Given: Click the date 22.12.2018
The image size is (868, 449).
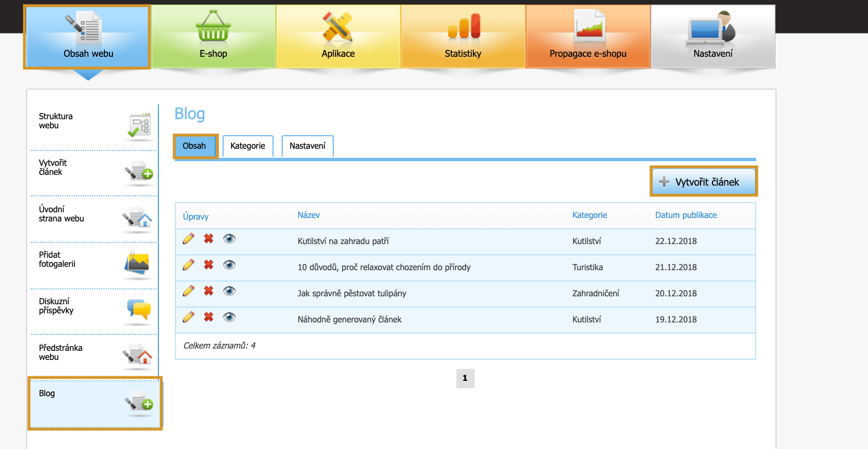Looking at the screenshot, I should click(x=676, y=241).
